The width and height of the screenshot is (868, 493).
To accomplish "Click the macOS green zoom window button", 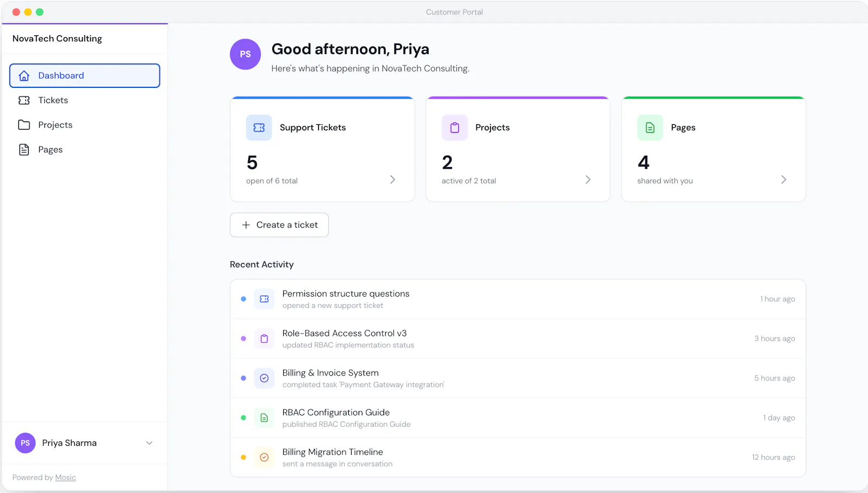I will (40, 12).
